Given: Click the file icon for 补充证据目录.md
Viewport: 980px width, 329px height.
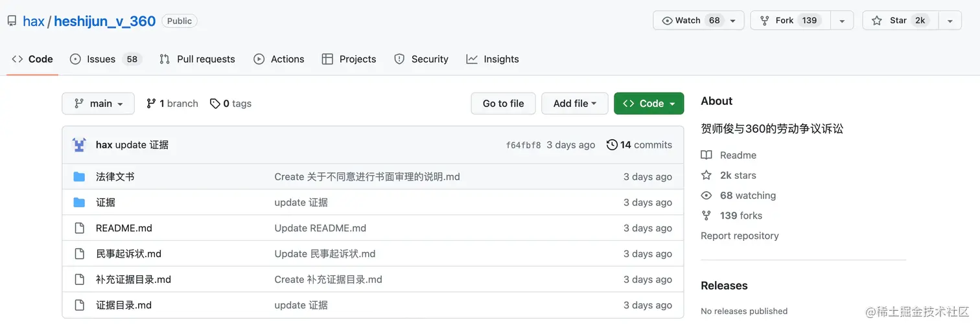Looking at the screenshot, I should tap(79, 280).
